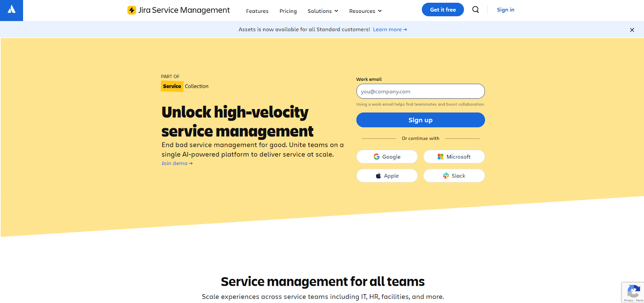Click the blue Sign up button
This screenshot has width=644, height=303.
pyautogui.click(x=421, y=120)
